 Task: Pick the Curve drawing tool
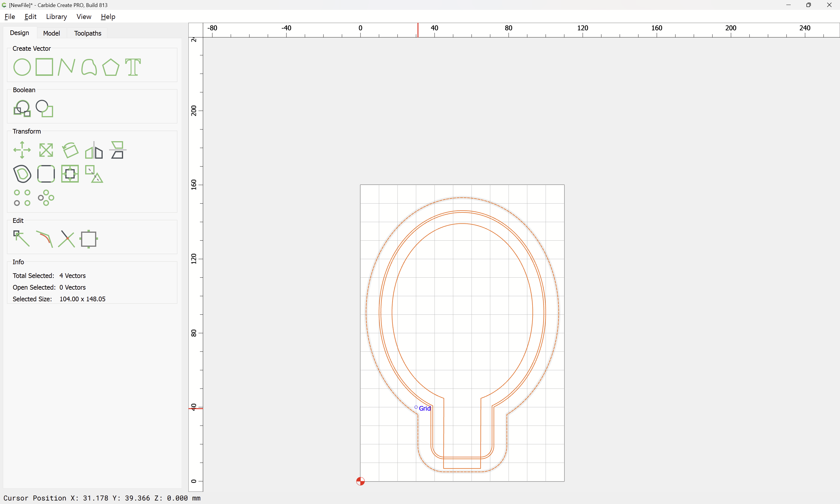coord(89,67)
